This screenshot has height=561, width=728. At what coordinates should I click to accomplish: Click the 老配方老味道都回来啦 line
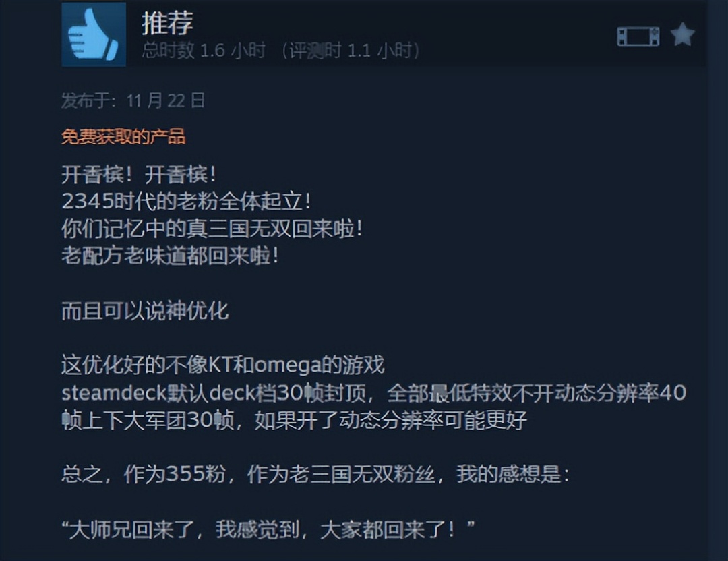click(x=170, y=256)
